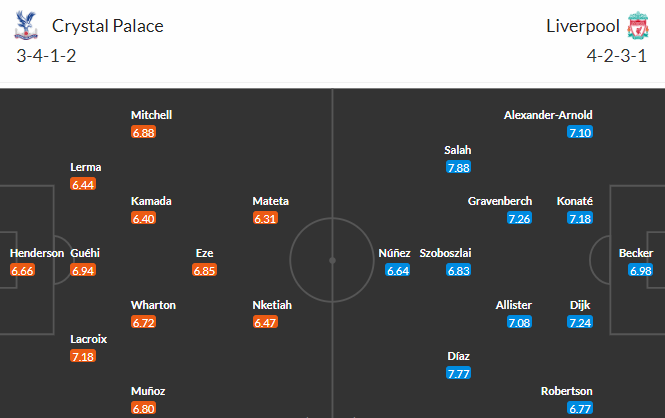This screenshot has width=665, height=418.
Task: Open player Alexander-Arnold's name
Action: click(x=548, y=115)
